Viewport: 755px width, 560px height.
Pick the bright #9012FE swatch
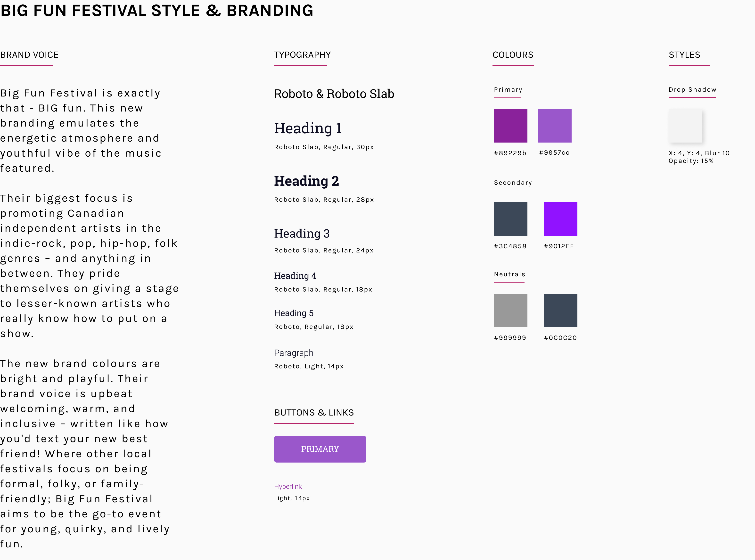point(560,219)
